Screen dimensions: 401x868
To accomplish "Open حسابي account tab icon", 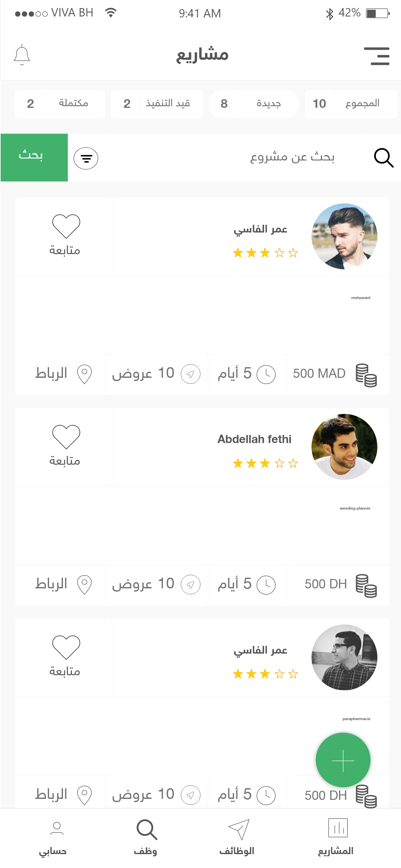I will [57, 829].
